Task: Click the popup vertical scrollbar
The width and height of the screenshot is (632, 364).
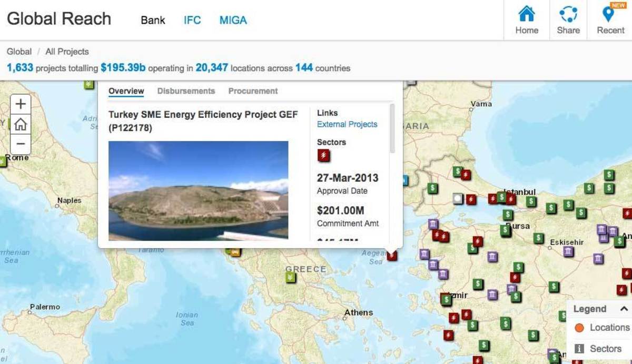Action: pyautogui.click(x=392, y=129)
